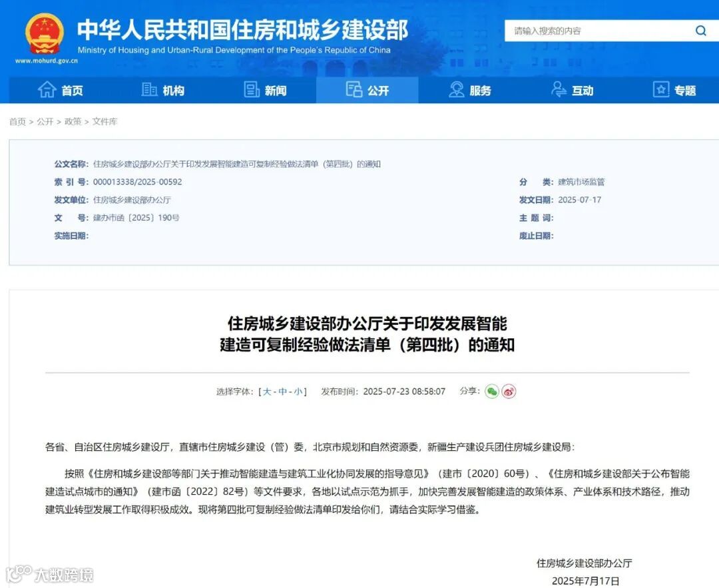This screenshot has width=719, height=588.
Task: Click the index number 000013338/2025-00592
Action: pos(138,182)
